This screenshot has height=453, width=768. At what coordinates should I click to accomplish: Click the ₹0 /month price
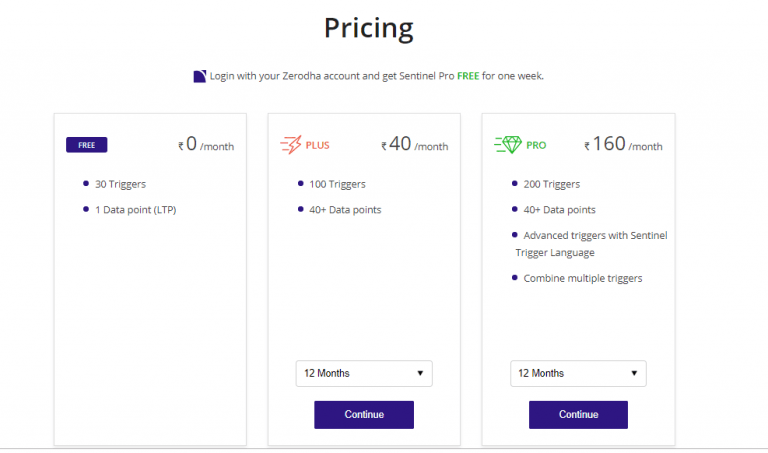coord(206,145)
